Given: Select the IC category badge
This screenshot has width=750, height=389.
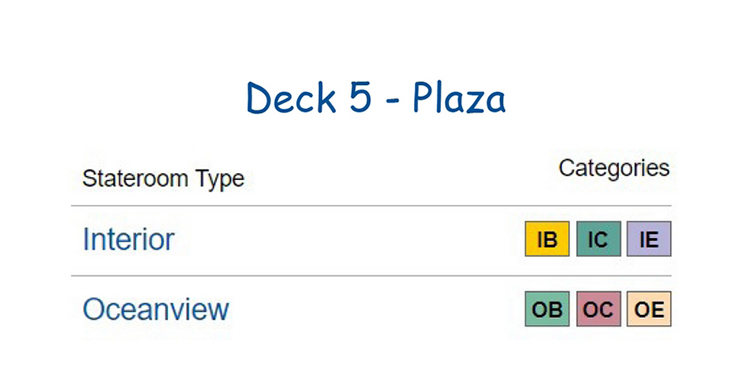Looking at the screenshot, I should pos(598,239).
